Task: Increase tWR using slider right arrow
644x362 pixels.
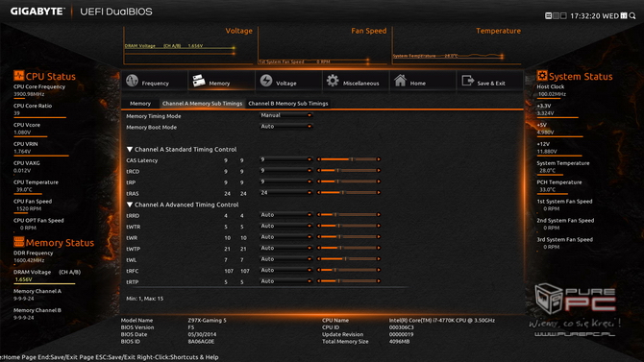Action: click(379, 237)
